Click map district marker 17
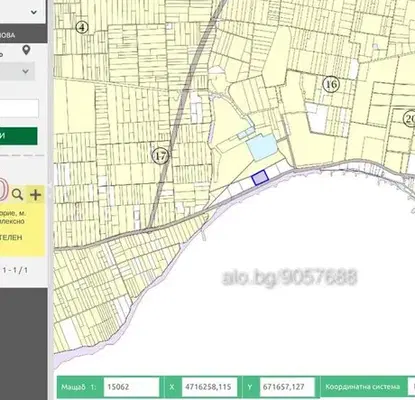This screenshot has width=415, height=400. click(160, 156)
